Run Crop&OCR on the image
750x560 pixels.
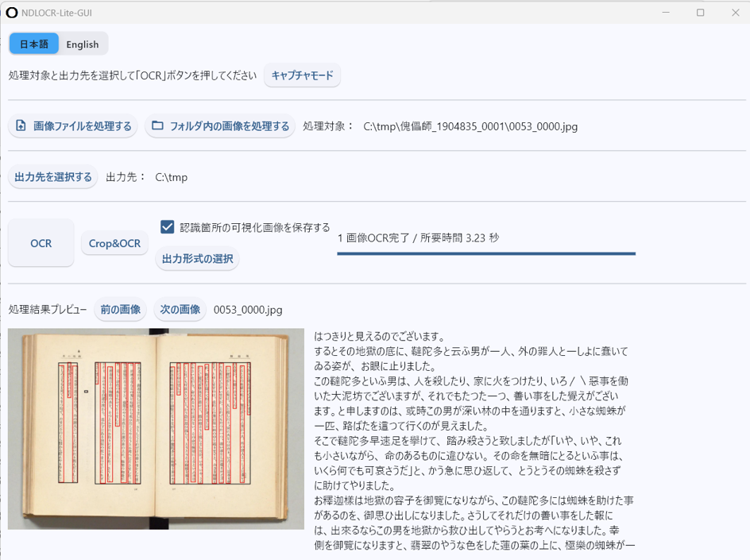114,243
